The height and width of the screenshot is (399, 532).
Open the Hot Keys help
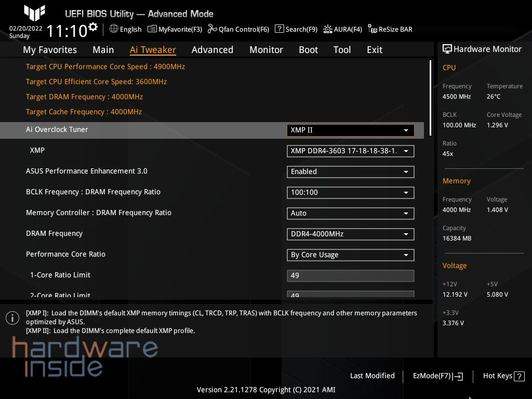504,376
